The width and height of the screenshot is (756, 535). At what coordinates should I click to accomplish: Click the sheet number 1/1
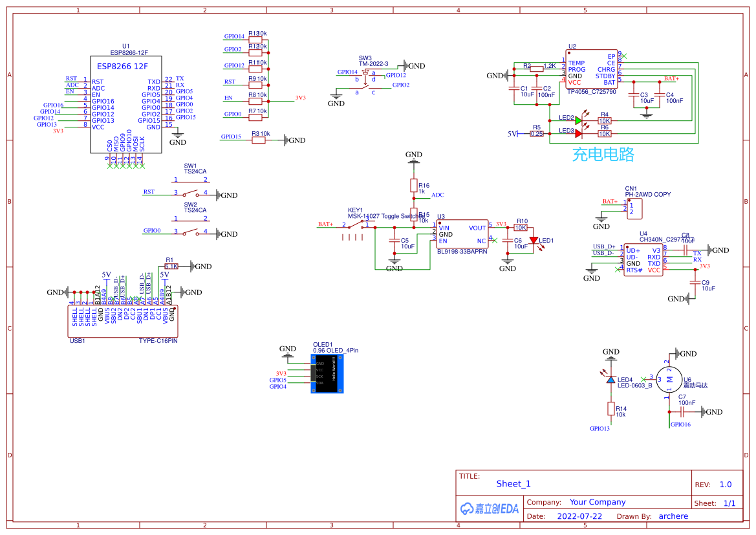click(x=729, y=503)
